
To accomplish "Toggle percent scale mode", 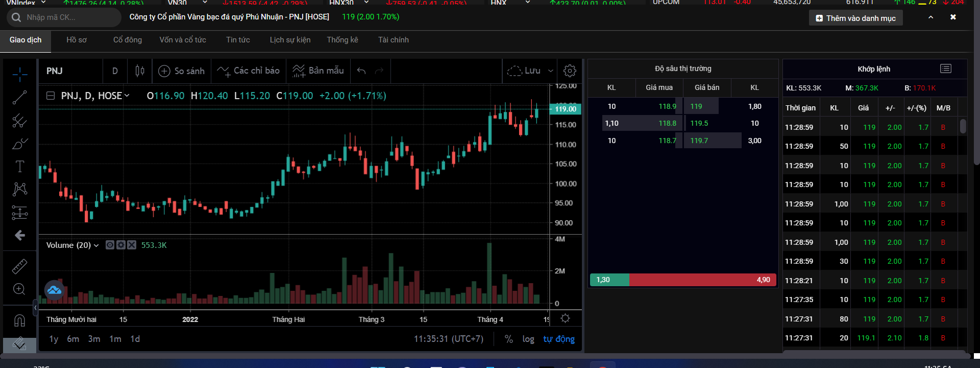I will coord(508,339).
